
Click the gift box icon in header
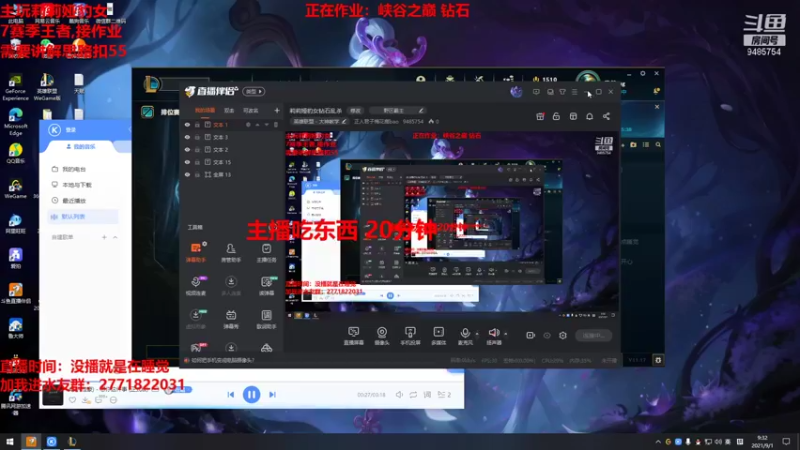click(540, 116)
